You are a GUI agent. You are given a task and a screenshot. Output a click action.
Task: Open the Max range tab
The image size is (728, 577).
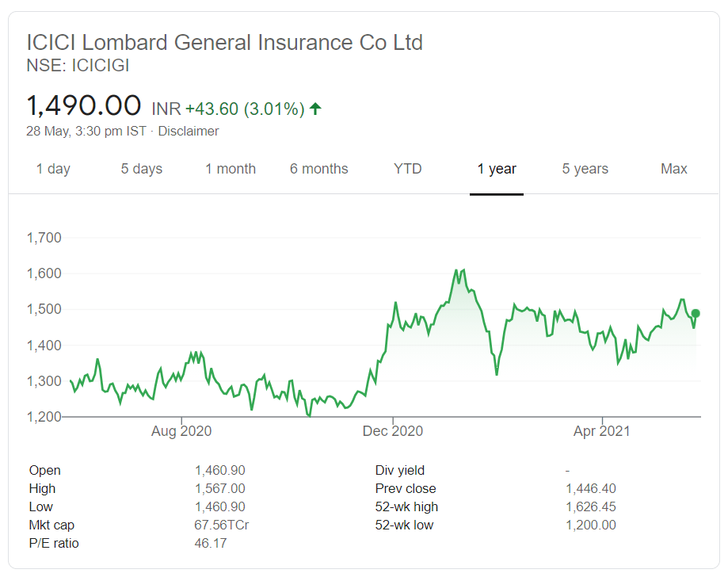tap(673, 169)
